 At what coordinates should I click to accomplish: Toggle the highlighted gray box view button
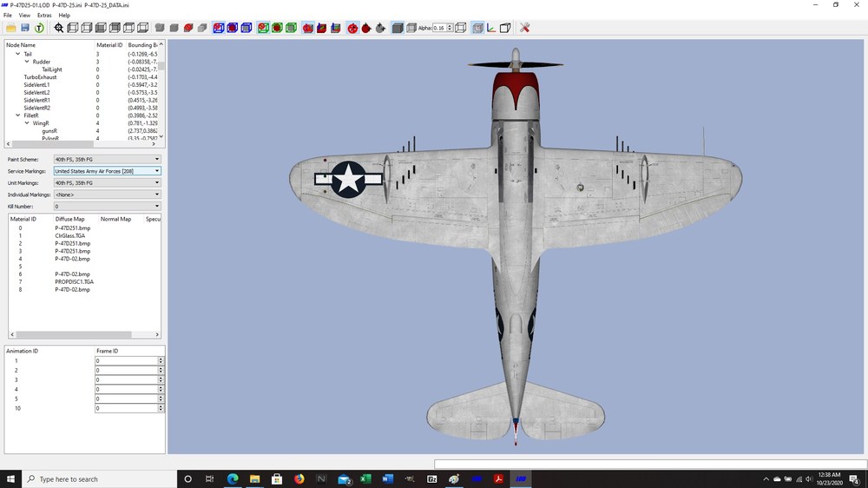coord(477,28)
